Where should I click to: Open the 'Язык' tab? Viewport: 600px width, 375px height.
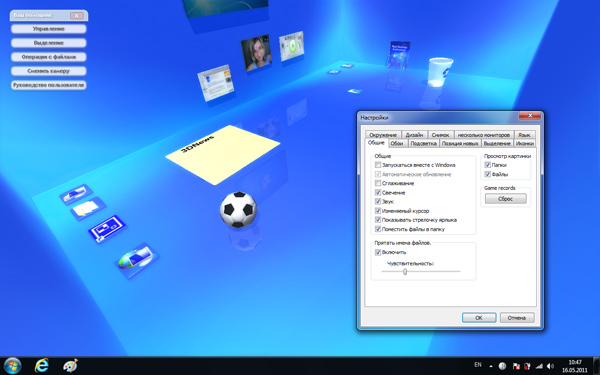point(524,135)
